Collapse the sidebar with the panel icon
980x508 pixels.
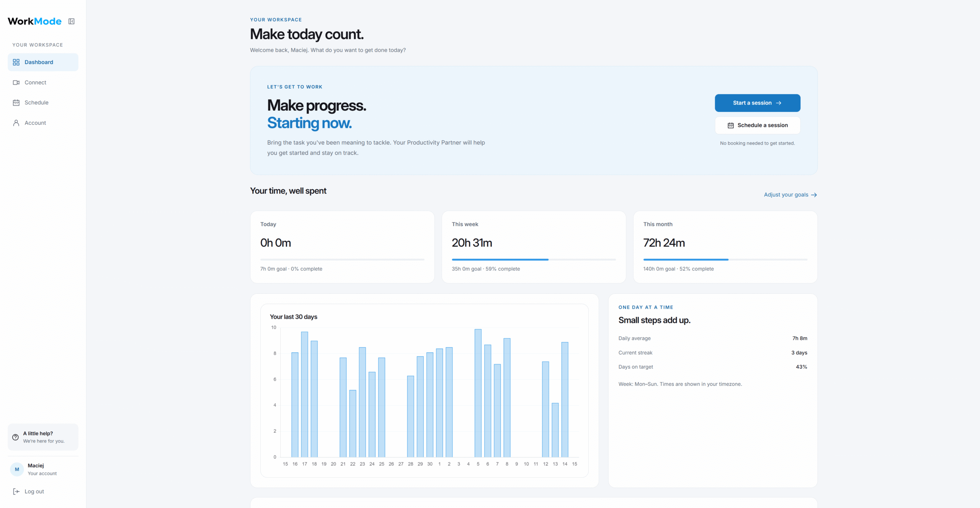(x=72, y=21)
